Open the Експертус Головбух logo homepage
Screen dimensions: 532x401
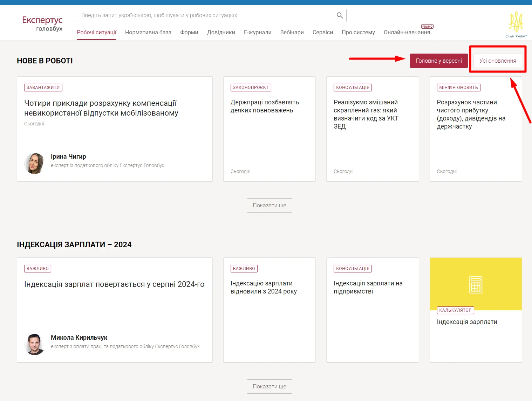coord(42,23)
